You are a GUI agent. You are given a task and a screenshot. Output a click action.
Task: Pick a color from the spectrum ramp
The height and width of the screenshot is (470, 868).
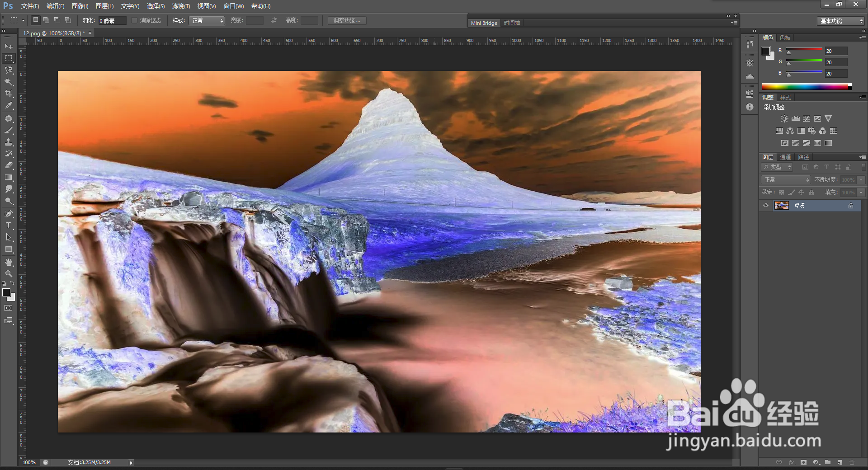pyautogui.click(x=807, y=87)
